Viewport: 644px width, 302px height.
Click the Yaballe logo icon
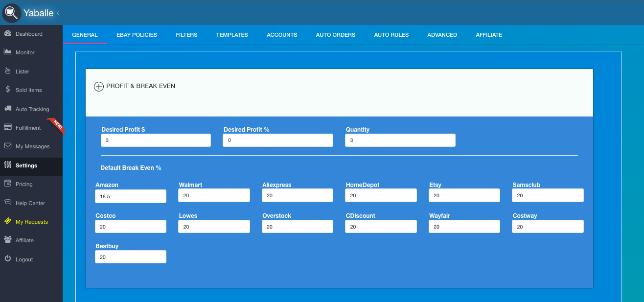(x=11, y=13)
